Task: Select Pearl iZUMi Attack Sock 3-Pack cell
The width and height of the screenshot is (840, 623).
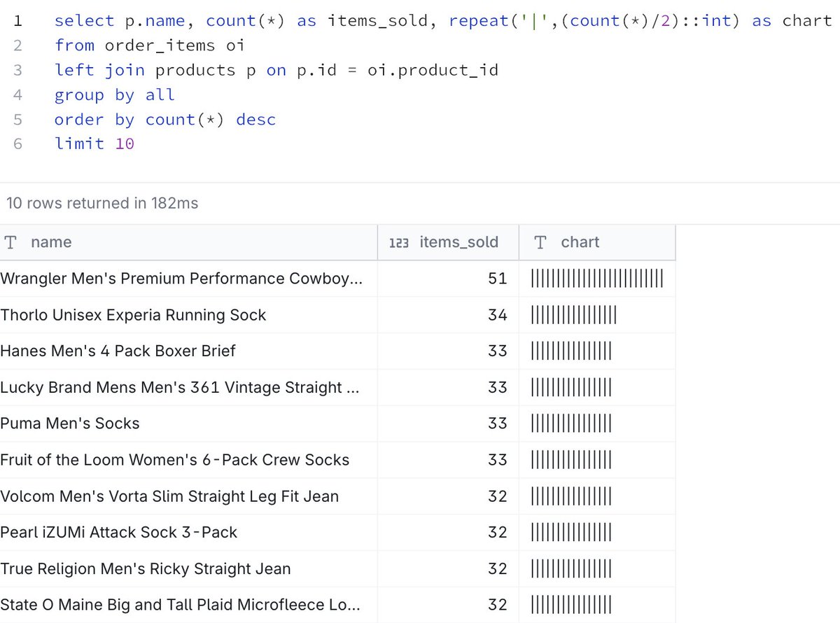Action: (188, 532)
